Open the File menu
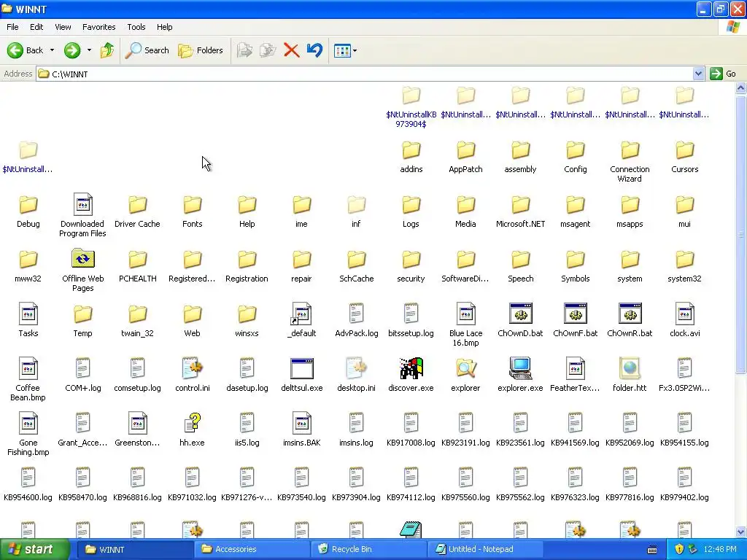 (13, 27)
